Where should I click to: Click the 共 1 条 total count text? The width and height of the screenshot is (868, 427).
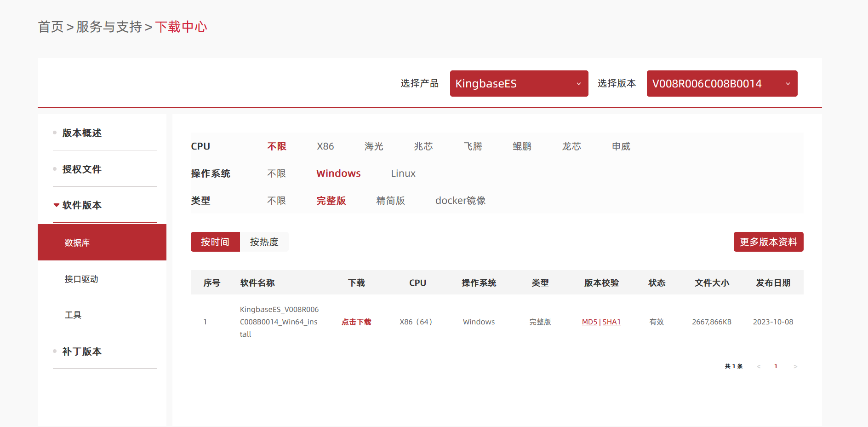click(734, 367)
